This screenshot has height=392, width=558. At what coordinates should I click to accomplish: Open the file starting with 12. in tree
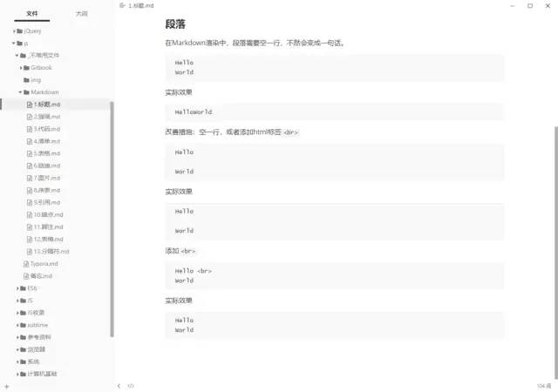click(x=48, y=239)
